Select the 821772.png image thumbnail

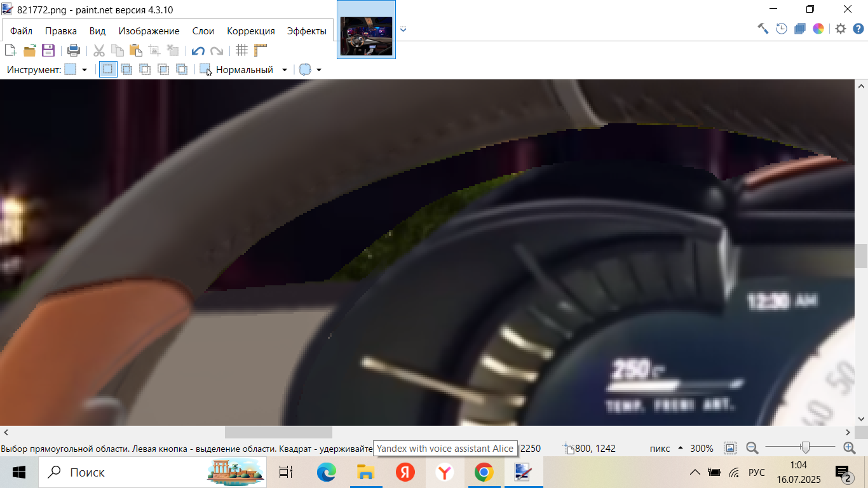pos(366,36)
